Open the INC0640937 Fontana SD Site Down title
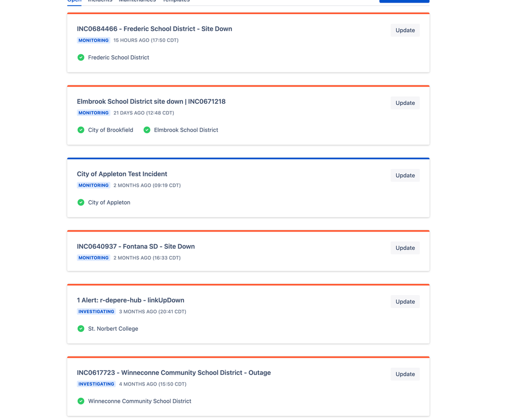Viewport: 506px width, 420px height. coord(136,246)
